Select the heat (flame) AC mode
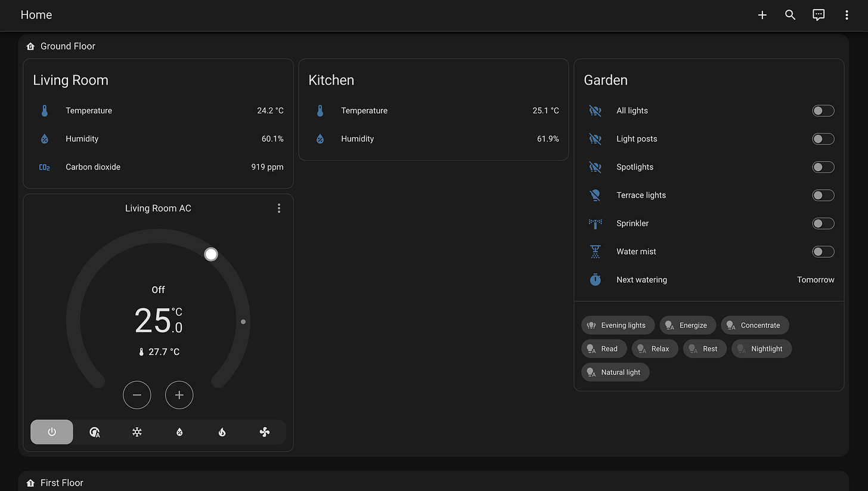868x491 pixels. tap(222, 432)
